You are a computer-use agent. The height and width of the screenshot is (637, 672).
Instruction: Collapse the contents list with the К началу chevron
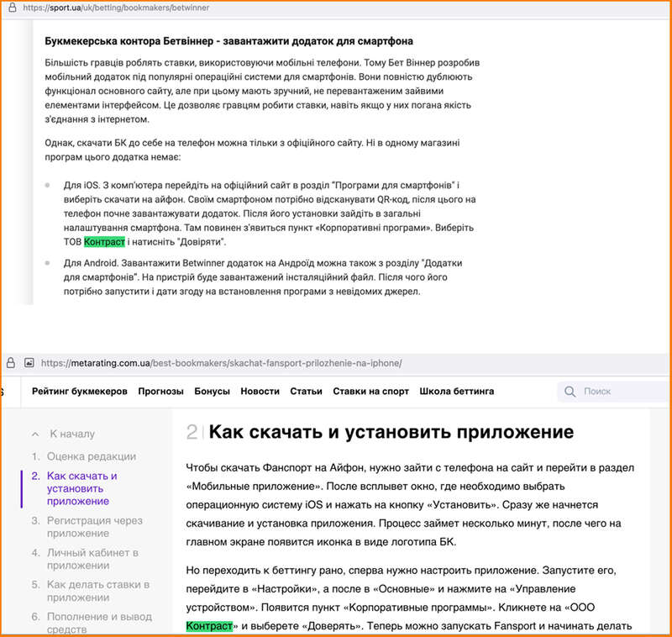click(x=35, y=434)
